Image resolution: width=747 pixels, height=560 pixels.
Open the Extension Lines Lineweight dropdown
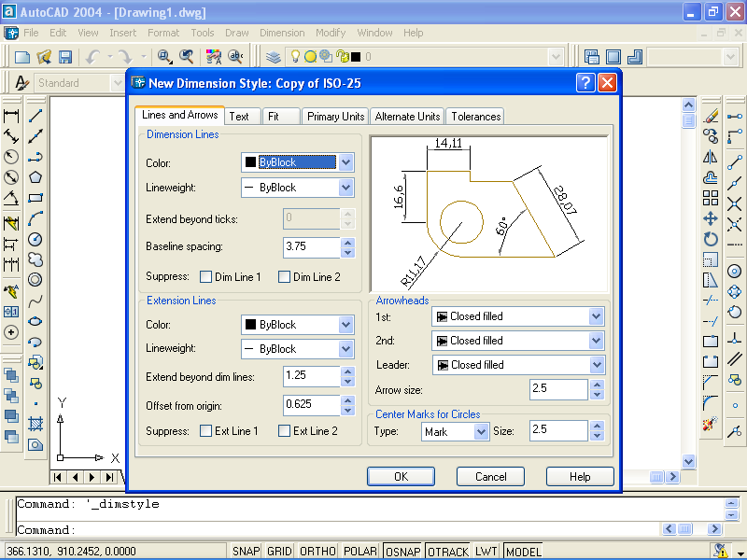tap(346, 349)
